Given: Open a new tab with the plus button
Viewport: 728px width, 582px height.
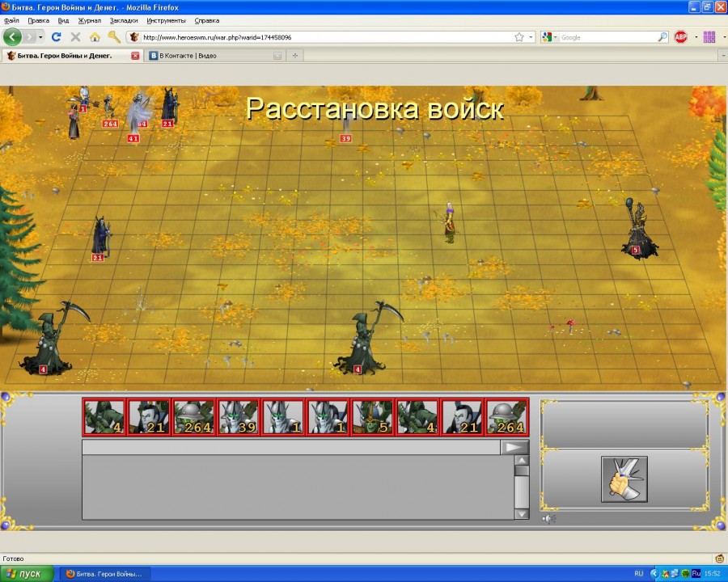Looking at the screenshot, I should [x=294, y=56].
